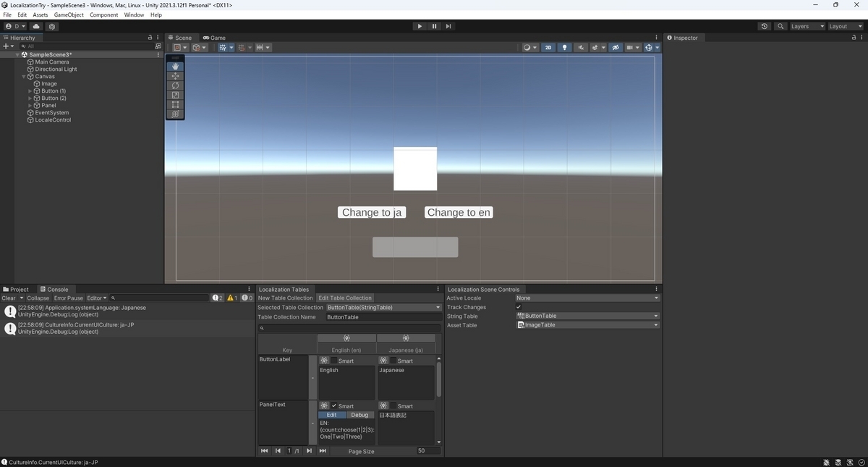The image size is (868, 467).
Task: Click the Play button
Action: tap(420, 26)
